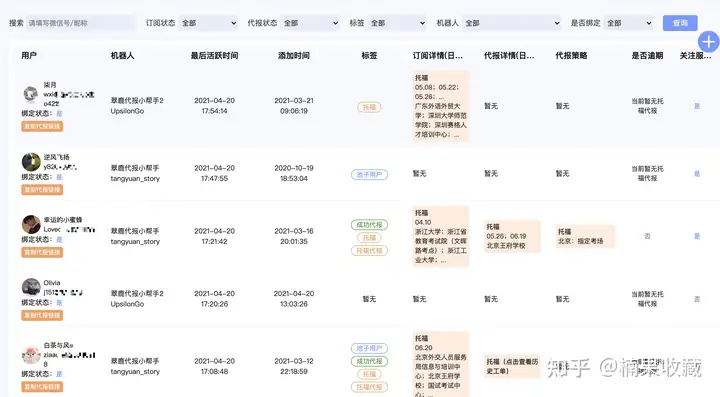720x397 pixels.
Task: Click the 查询 search button
Action: pyautogui.click(x=680, y=23)
